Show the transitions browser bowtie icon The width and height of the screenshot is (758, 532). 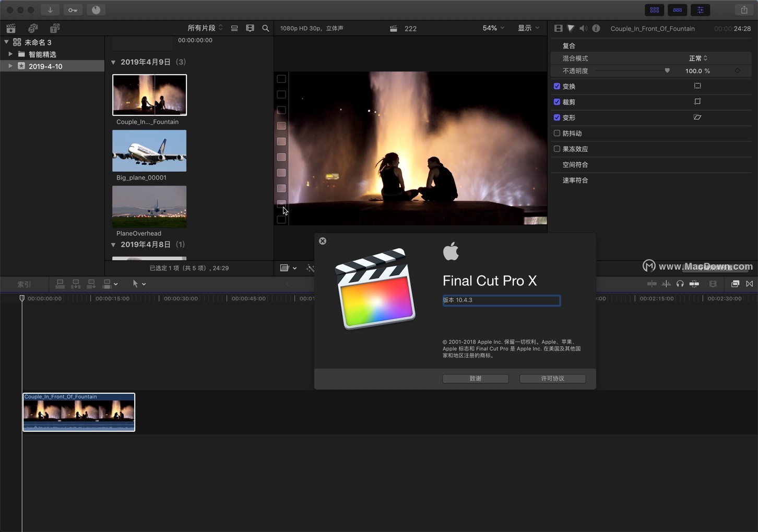[x=750, y=284]
